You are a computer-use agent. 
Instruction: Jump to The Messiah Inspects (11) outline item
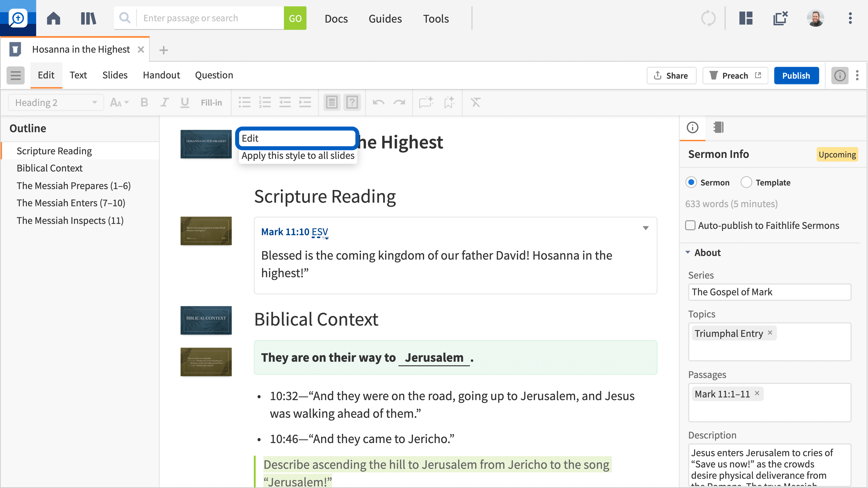[x=70, y=221]
